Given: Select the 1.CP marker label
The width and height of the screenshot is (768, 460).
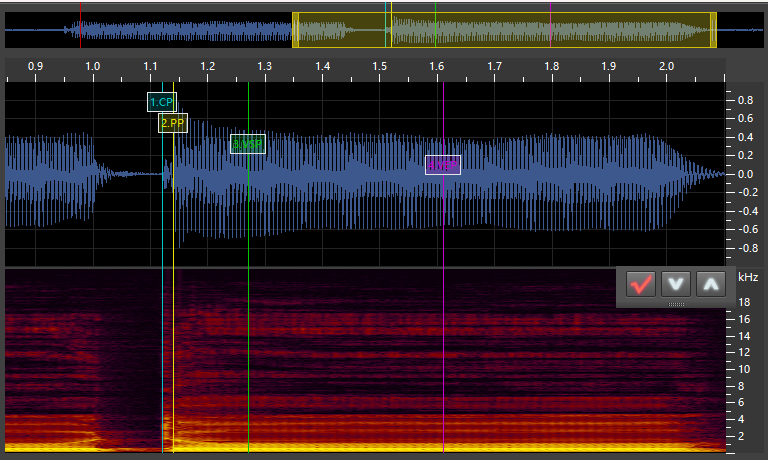Looking at the screenshot, I should [x=162, y=102].
